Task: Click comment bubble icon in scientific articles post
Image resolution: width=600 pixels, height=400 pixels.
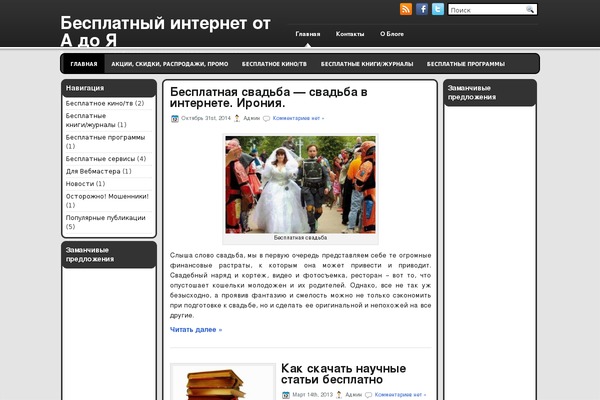Action: pyautogui.click(x=368, y=395)
